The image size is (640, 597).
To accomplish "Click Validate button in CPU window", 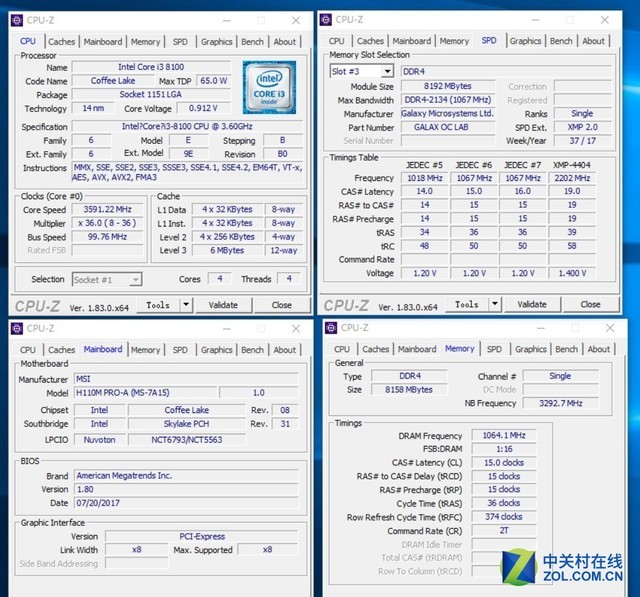I will coord(223,305).
